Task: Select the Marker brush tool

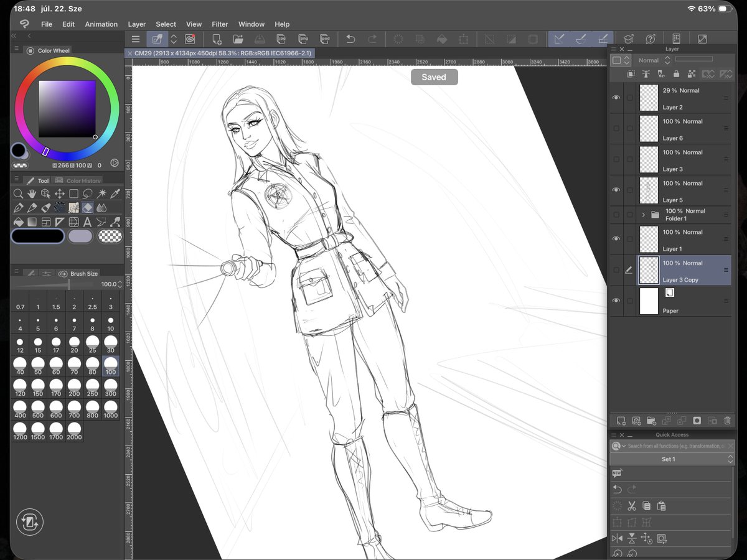Action: 46,207
